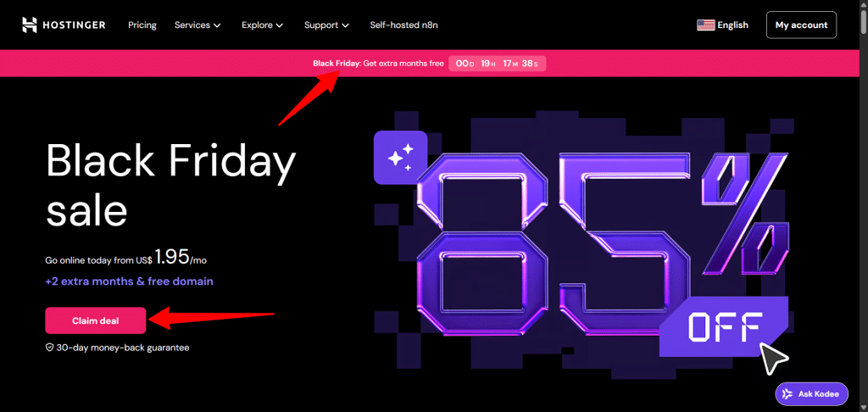Viewport: 868px width, 412px height.
Task: Click the sparkle stars icon tile
Action: [x=400, y=158]
